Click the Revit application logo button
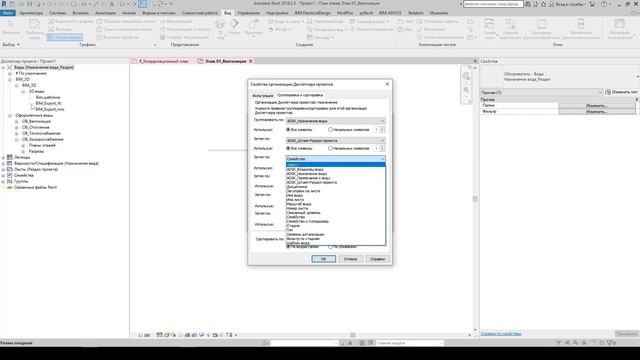 click(x=4, y=4)
